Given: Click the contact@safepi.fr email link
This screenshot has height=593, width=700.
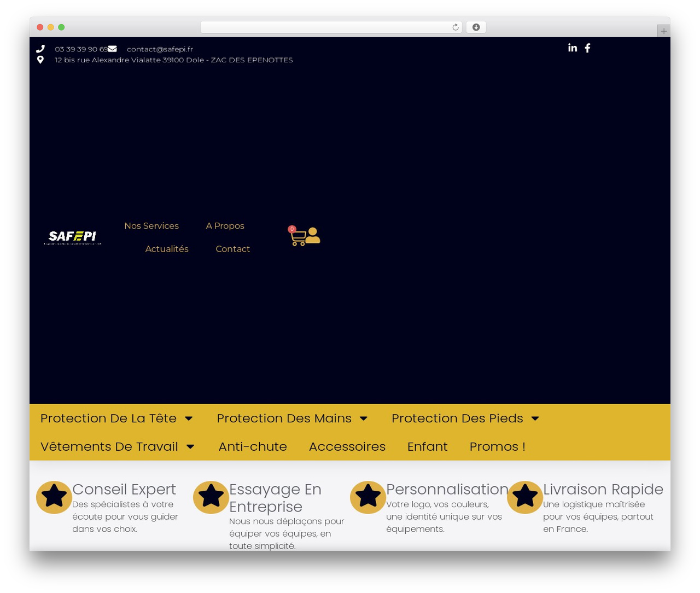Looking at the screenshot, I should tap(160, 49).
